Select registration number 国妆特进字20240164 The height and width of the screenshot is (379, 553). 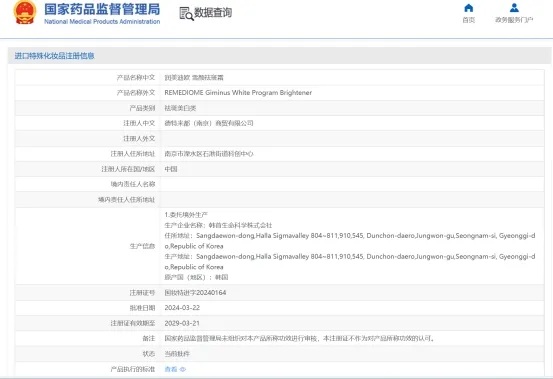pos(195,293)
